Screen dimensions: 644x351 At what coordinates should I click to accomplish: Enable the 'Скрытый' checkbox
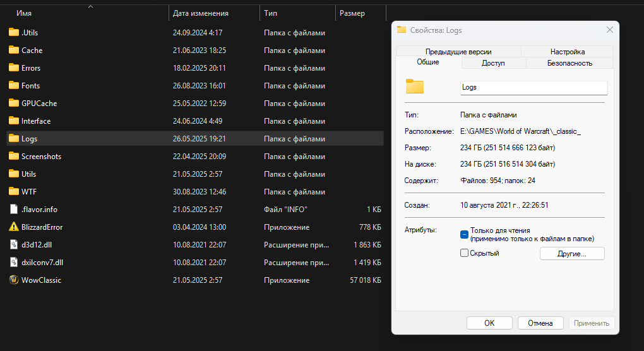(464, 253)
